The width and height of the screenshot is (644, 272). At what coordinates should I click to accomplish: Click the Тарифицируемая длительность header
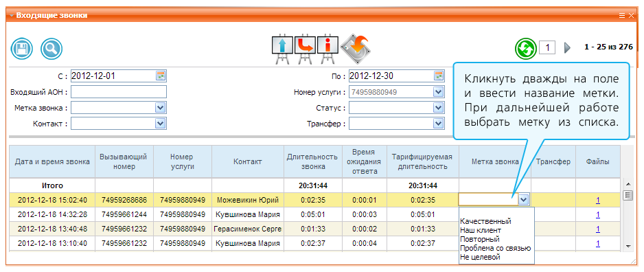tap(423, 161)
